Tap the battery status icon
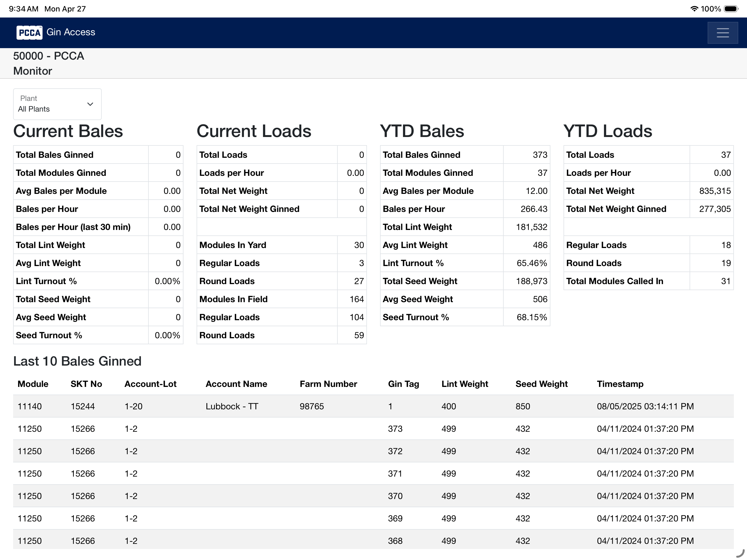This screenshot has width=747, height=560. pyautogui.click(x=731, y=9)
